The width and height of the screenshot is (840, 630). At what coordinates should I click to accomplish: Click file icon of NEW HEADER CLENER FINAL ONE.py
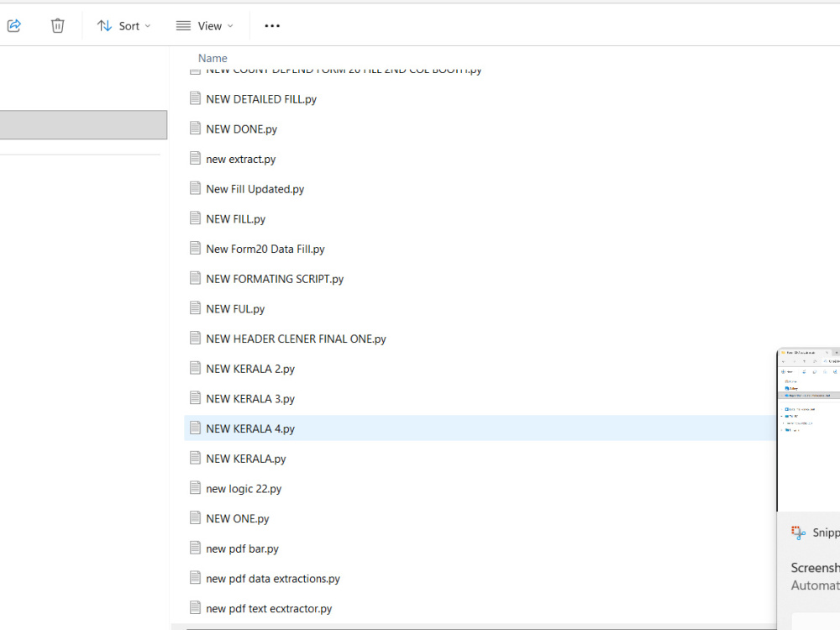coord(195,338)
